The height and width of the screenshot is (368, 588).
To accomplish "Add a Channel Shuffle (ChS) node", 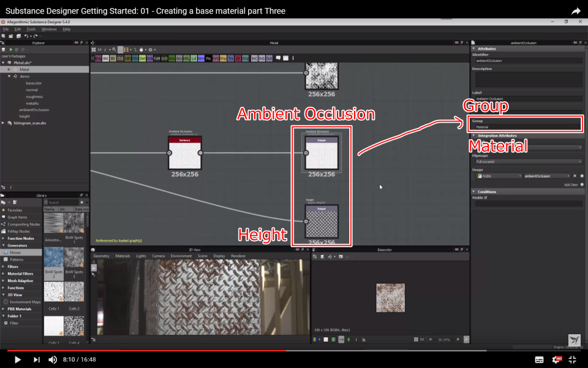I will click(x=121, y=59).
